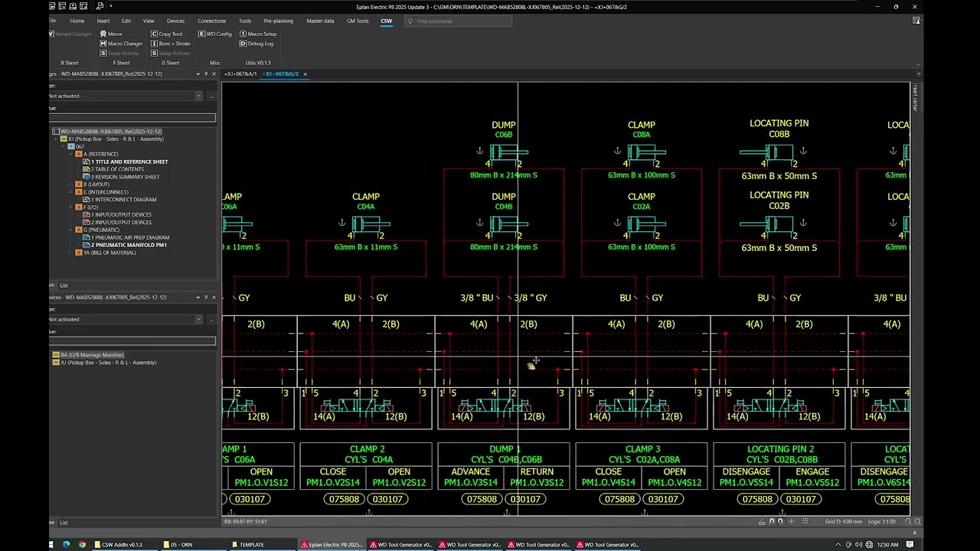This screenshot has height=551, width=980.
Task: Open the Pages panel options menu arrow
Action: click(x=198, y=74)
